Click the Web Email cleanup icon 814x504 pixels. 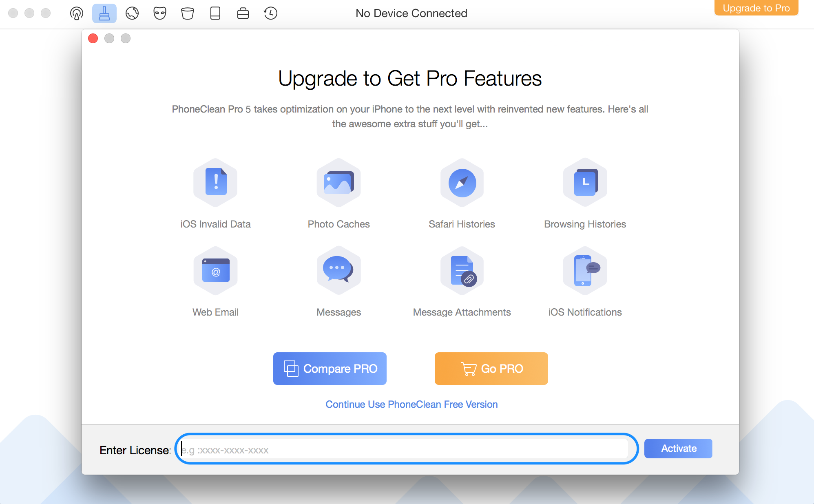pyautogui.click(x=216, y=270)
